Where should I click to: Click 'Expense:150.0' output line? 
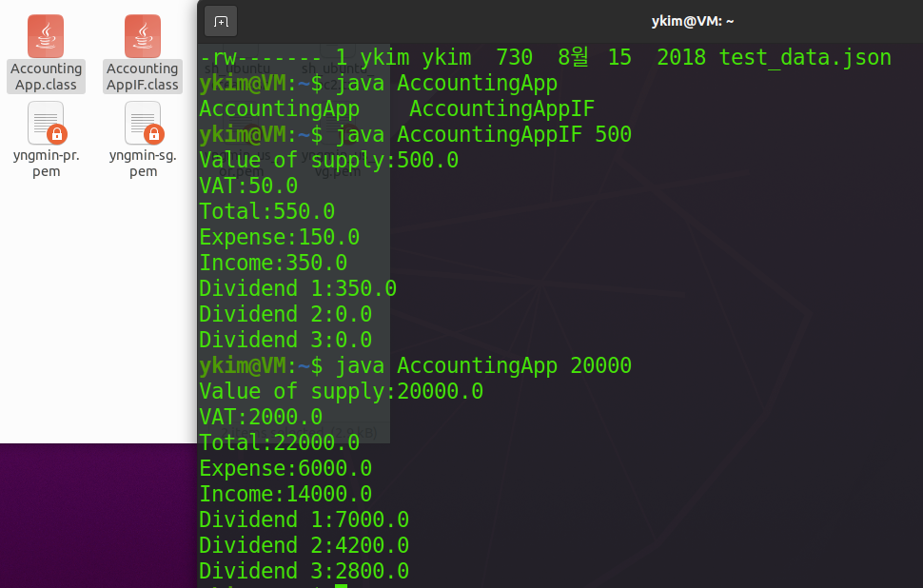pos(279,237)
